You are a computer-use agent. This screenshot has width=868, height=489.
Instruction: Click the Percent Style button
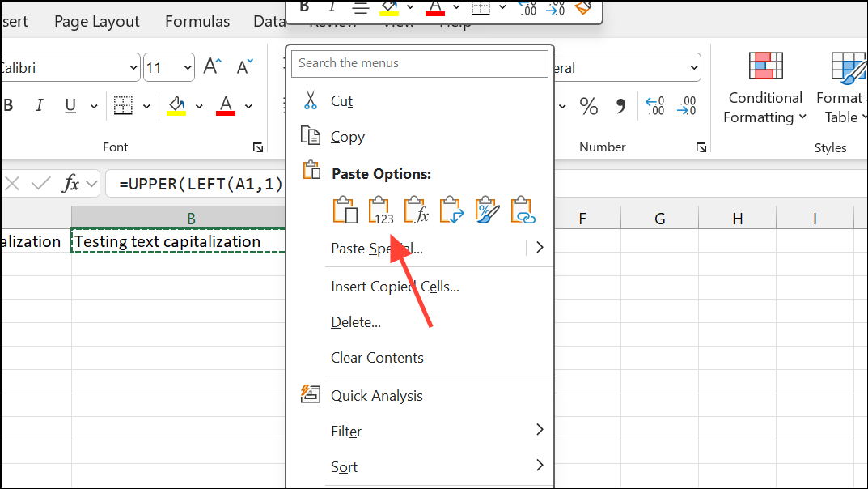point(588,106)
